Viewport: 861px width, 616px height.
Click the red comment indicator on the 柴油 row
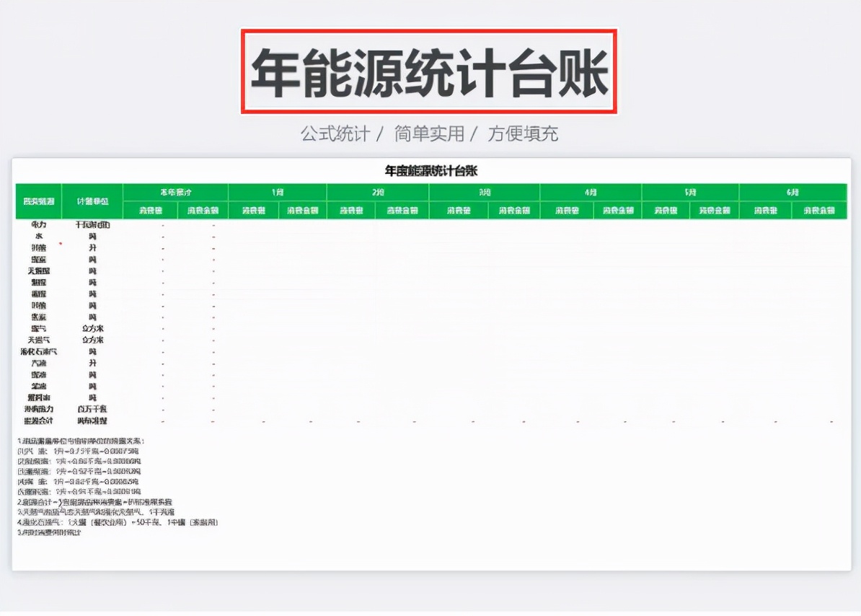[x=59, y=245]
